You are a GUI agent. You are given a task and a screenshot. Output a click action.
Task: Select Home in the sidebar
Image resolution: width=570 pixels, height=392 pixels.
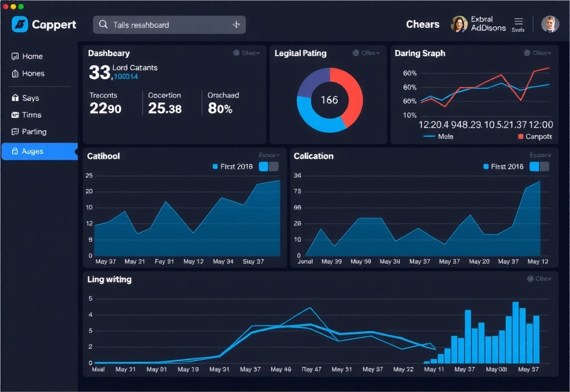[x=32, y=56]
